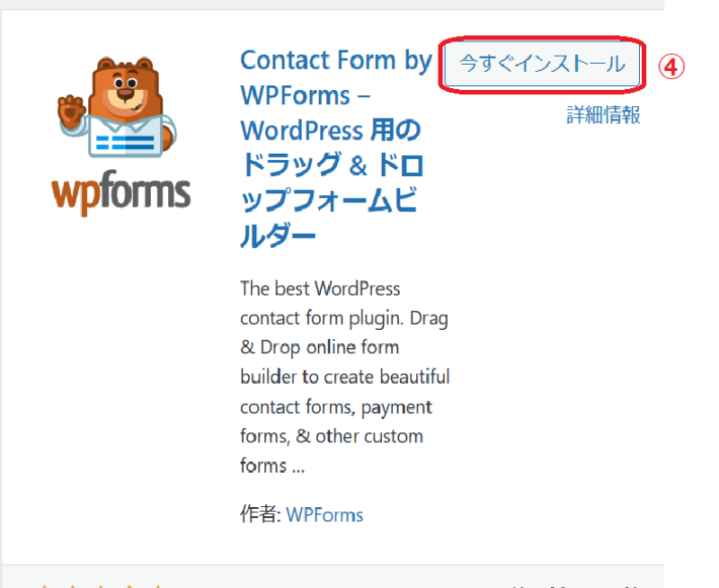Screen dimensions: 719x588
Task: Click the bear's waving paw
Action: click(x=71, y=111)
